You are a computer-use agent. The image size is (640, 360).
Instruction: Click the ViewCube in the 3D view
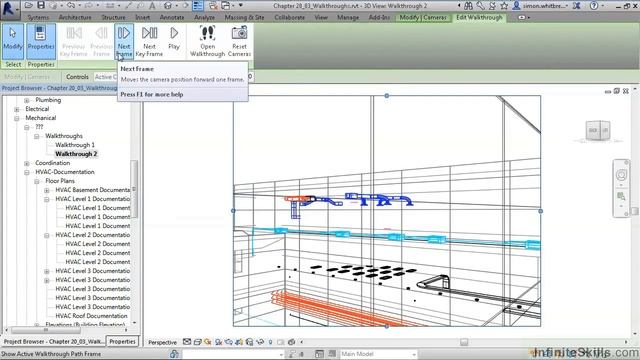pos(598,131)
